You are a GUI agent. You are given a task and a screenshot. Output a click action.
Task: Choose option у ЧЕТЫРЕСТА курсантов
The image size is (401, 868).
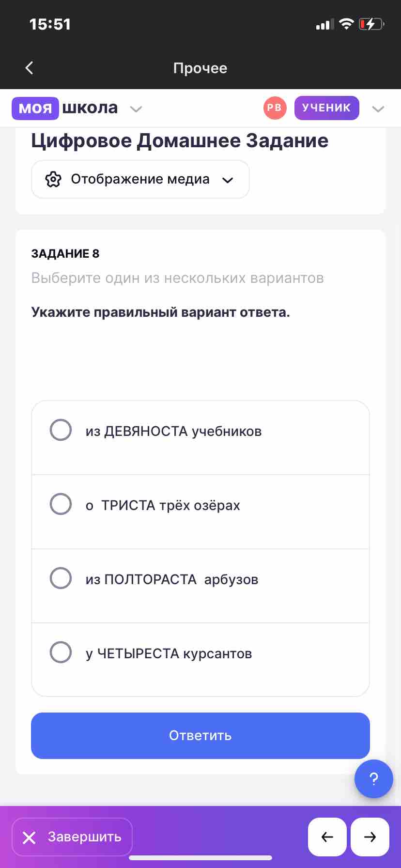200,660
